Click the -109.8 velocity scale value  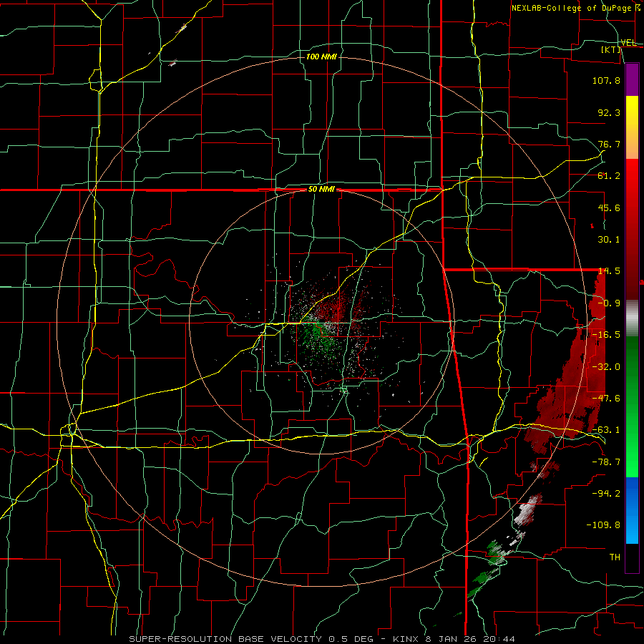tap(603, 525)
